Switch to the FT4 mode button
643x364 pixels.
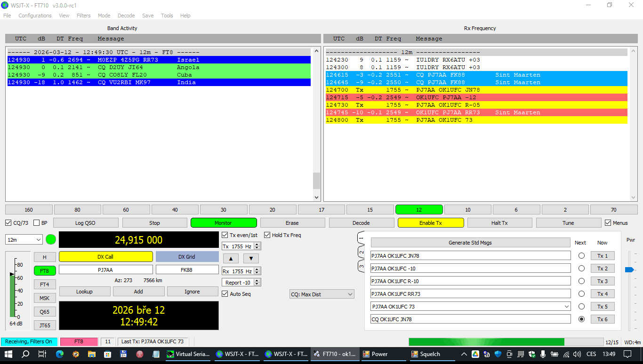click(x=45, y=285)
